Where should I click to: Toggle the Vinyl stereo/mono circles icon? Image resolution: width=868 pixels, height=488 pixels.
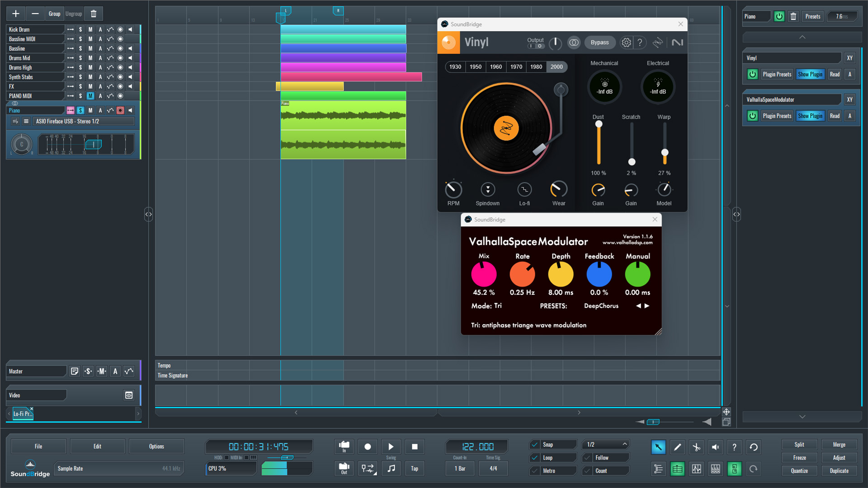tap(574, 42)
